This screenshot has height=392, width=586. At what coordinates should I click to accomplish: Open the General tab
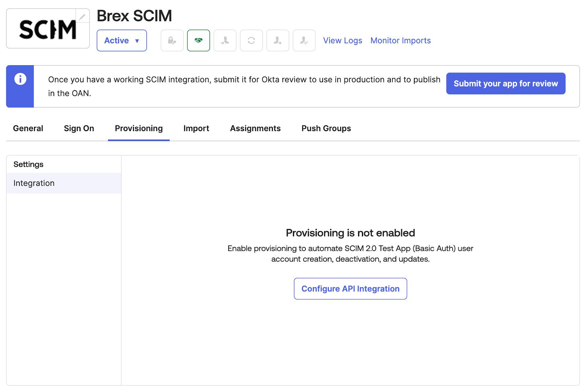tap(28, 129)
